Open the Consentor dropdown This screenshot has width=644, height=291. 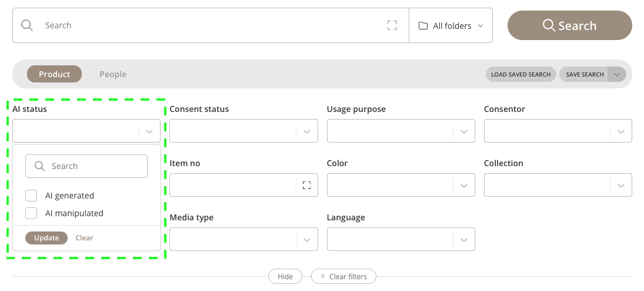click(621, 131)
